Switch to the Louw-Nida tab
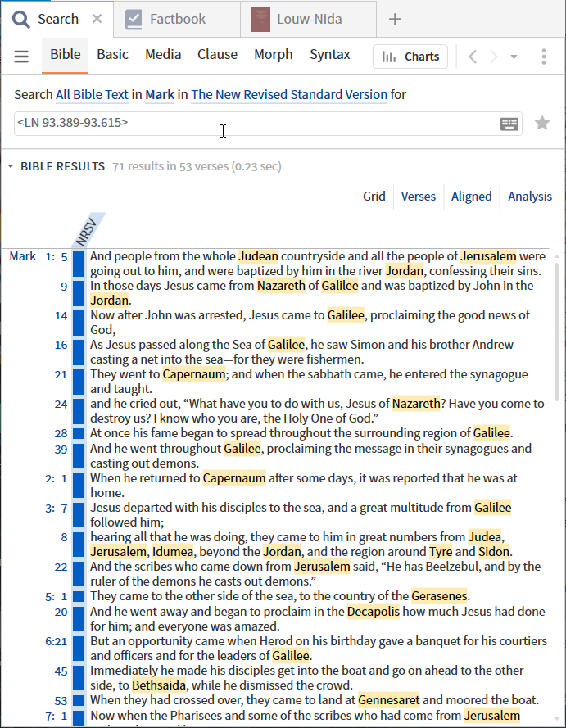Viewport: 566px width, 728px height. click(309, 19)
